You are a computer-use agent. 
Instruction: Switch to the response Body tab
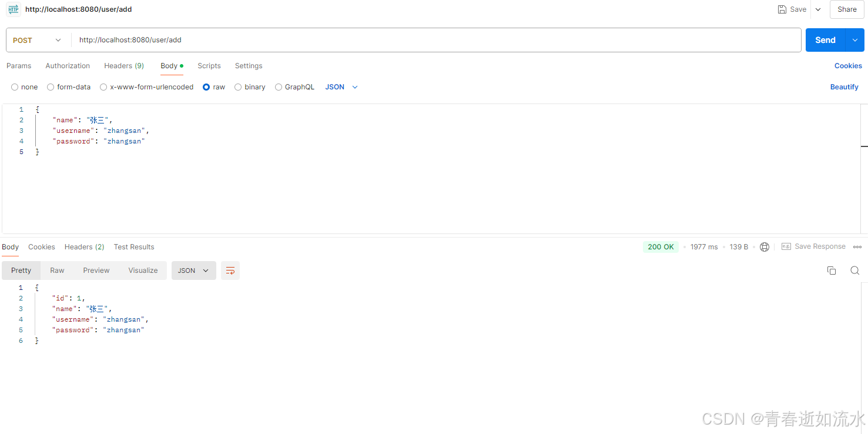[10, 247]
